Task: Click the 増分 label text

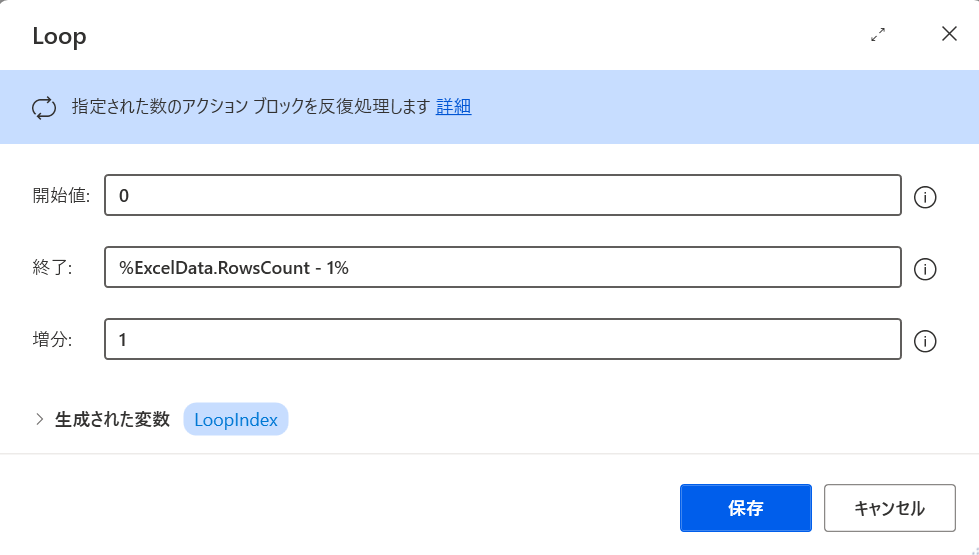Action: click(x=53, y=340)
